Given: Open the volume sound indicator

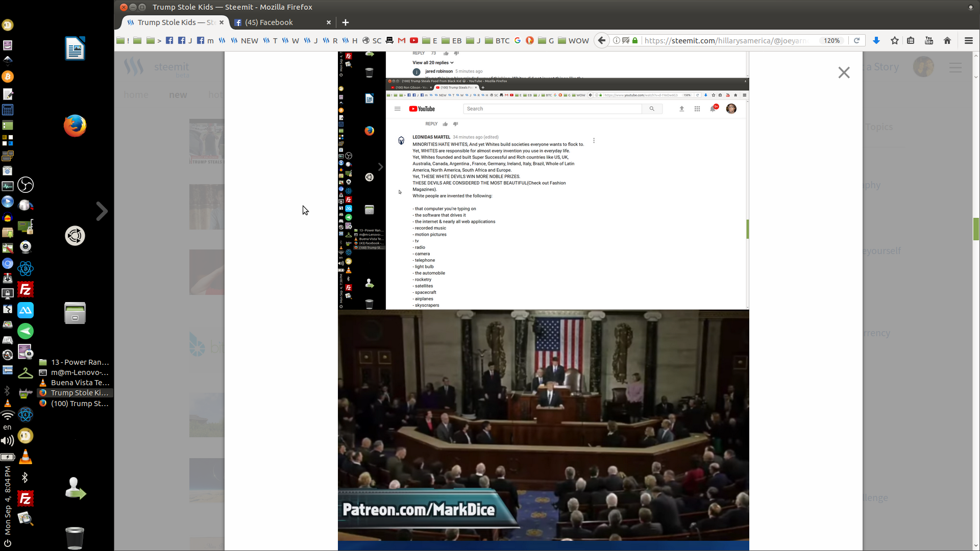Looking at the screenshot, I should tap(8, 440).
